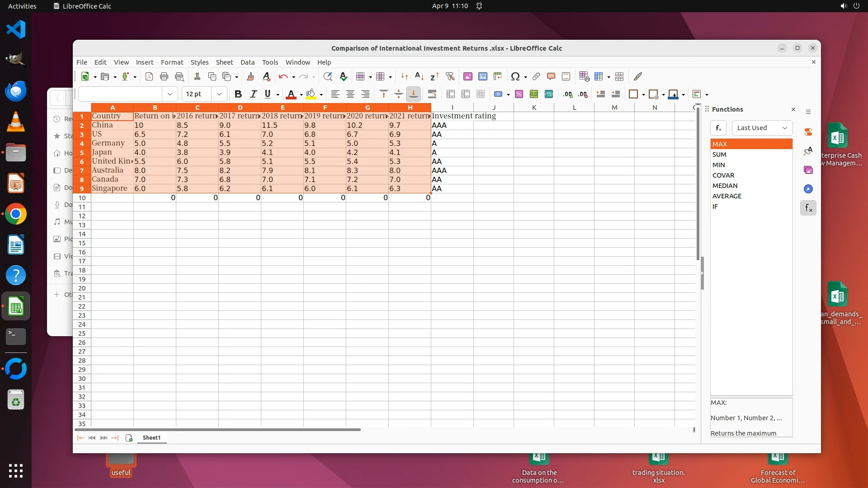
Task: Click the Spelling check icon
Action: 344,77
